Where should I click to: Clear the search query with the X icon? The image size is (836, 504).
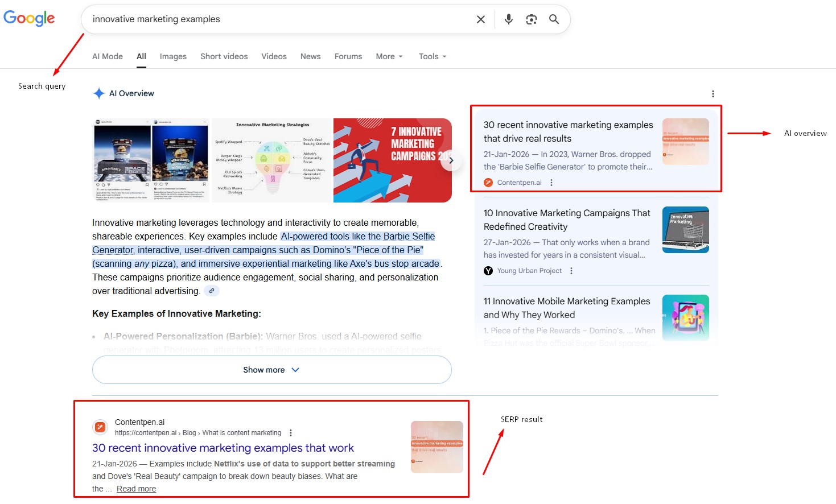(480, 19)
